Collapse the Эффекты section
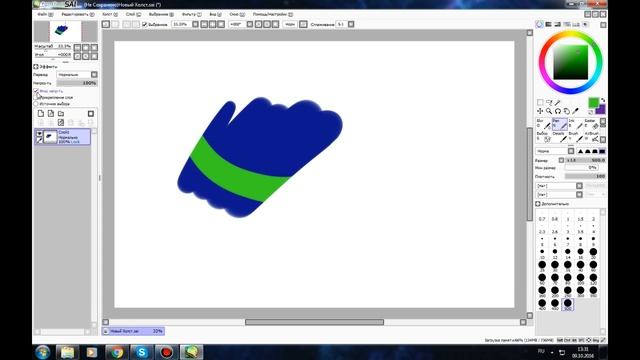This screenshot has height=360, width=640. pos(36,66)
